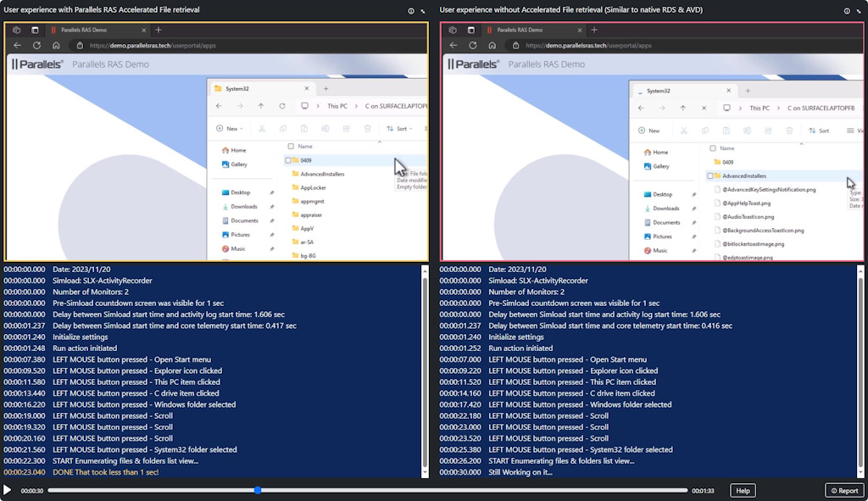Open the Help button
868x501 pixels.
pos(743,491)
